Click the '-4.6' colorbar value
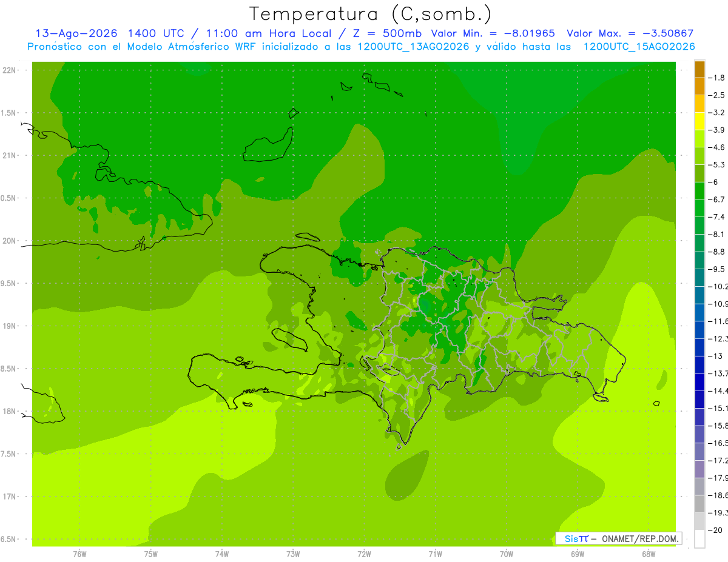728x562 pixels. point(716,147)
